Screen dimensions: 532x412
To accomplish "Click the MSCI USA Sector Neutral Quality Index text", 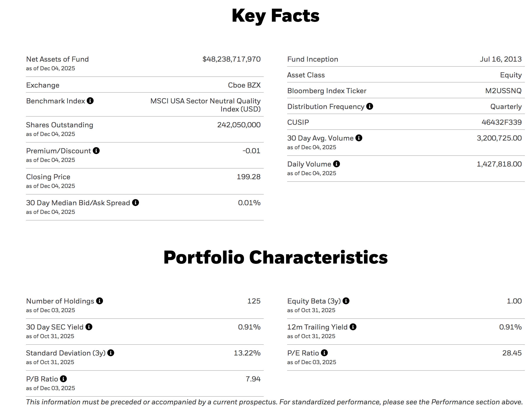I will 205,105.
